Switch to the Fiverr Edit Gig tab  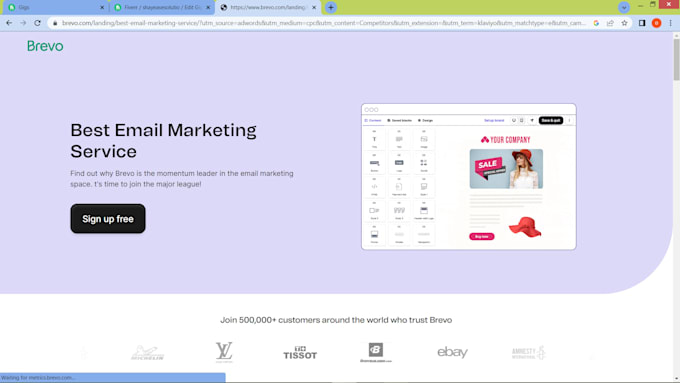click(x=161, y=7)
